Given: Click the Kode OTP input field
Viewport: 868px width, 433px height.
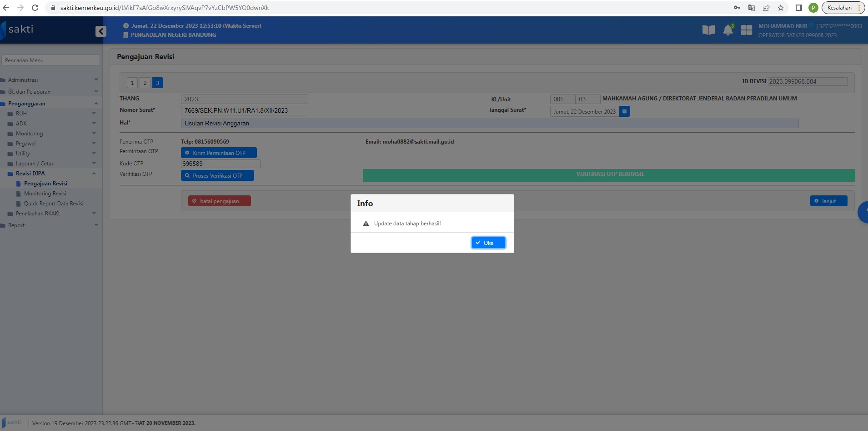Looking at the screenshot, I should point(221,164).
